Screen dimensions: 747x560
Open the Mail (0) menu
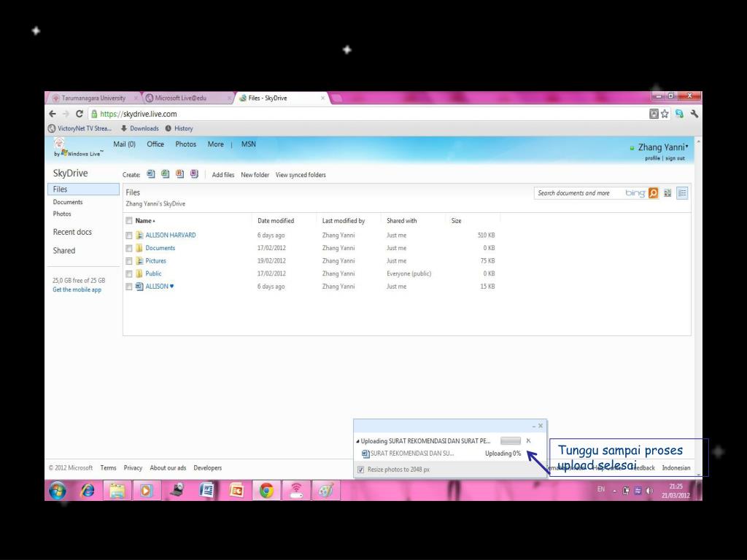pyautogui.click(x=124, y=144)
